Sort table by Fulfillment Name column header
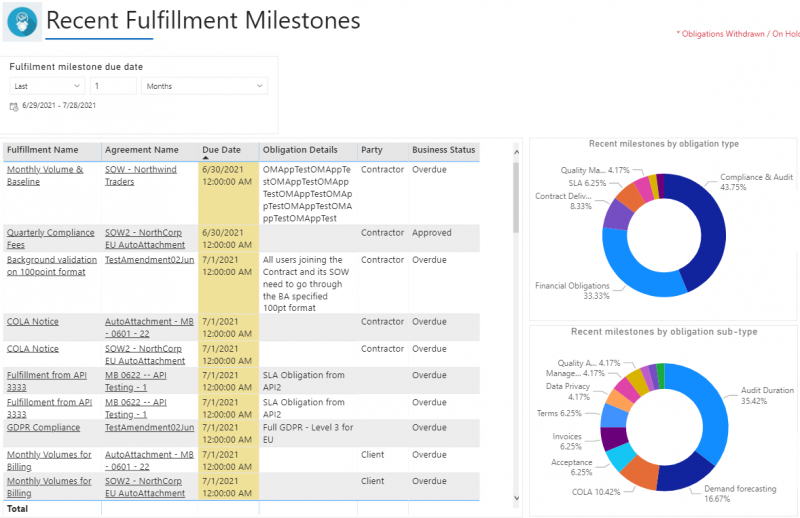 (x=43, y=150)
